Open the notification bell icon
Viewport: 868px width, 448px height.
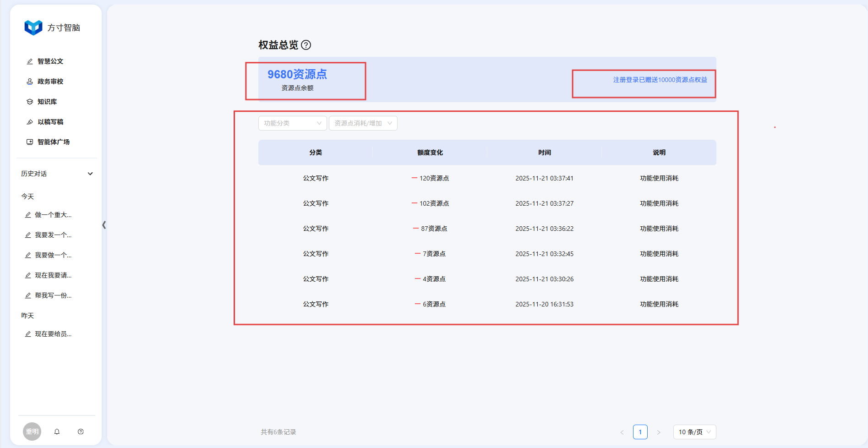click(x=57, y=432)
